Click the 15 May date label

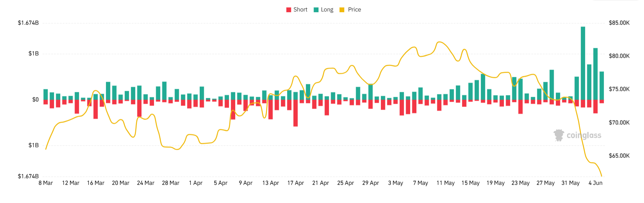[470, 183]
